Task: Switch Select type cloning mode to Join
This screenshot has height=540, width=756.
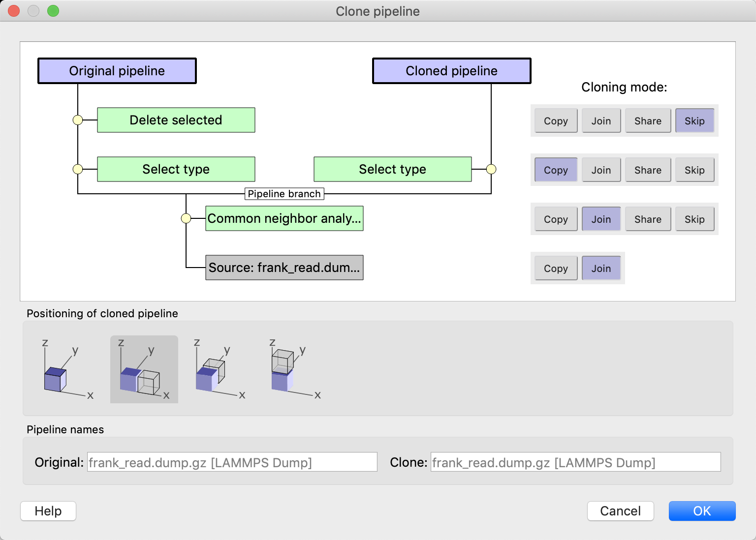Action: tap(601, 170)
